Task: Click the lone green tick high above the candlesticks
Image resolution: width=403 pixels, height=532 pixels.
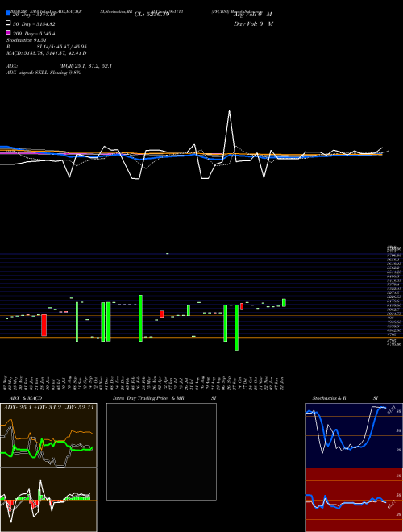Action: [x=168, y=253]
